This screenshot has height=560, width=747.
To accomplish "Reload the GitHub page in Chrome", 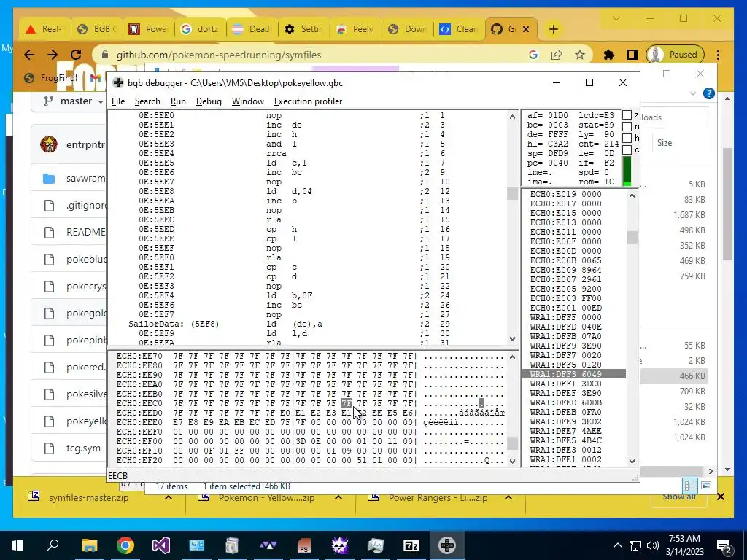I will [x=76, y=55].
